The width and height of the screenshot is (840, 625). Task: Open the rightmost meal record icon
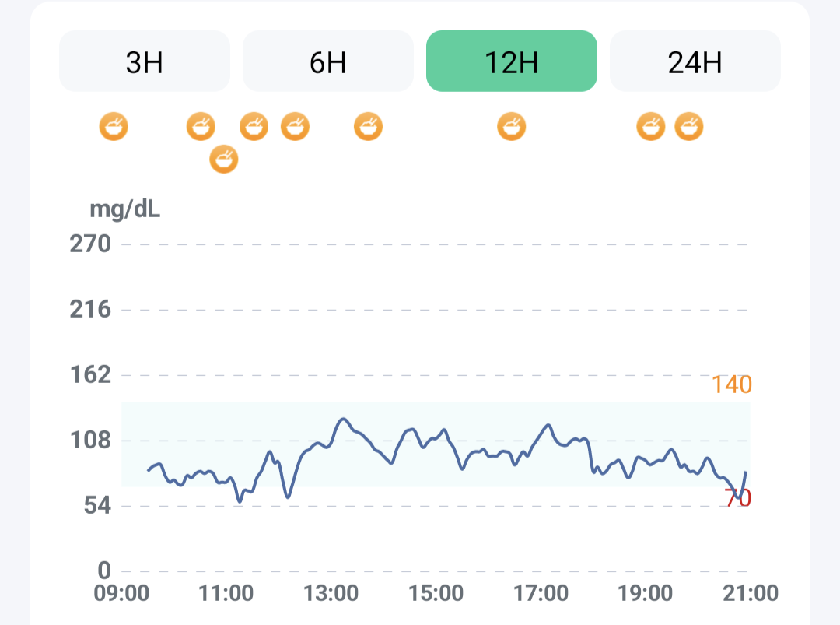click(688, 125)
